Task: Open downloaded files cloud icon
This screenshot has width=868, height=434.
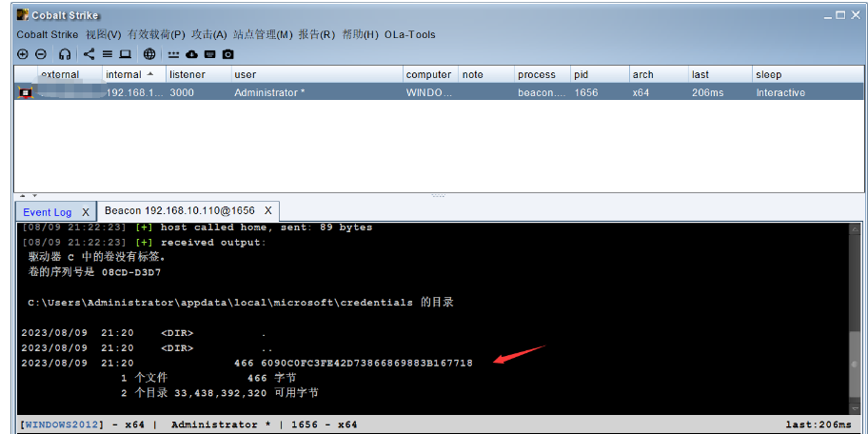Action: click(192, 54)
